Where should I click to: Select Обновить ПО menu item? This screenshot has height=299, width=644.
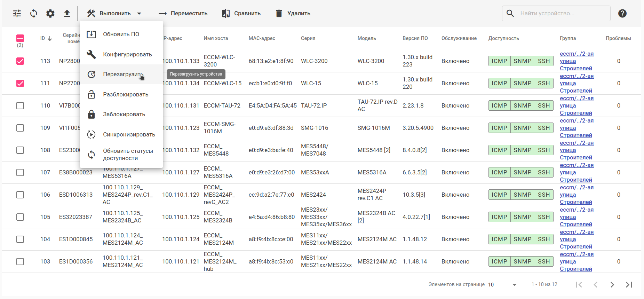(121, 34)
